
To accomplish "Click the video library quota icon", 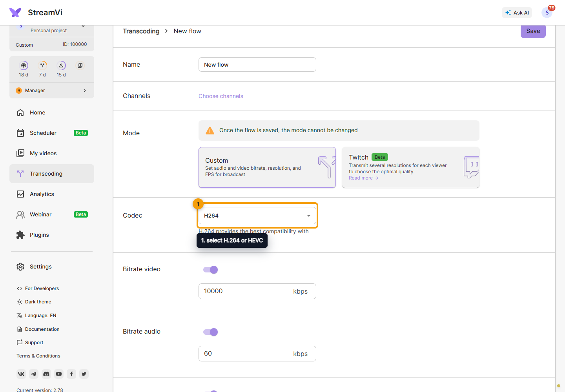I will [80, 65].
